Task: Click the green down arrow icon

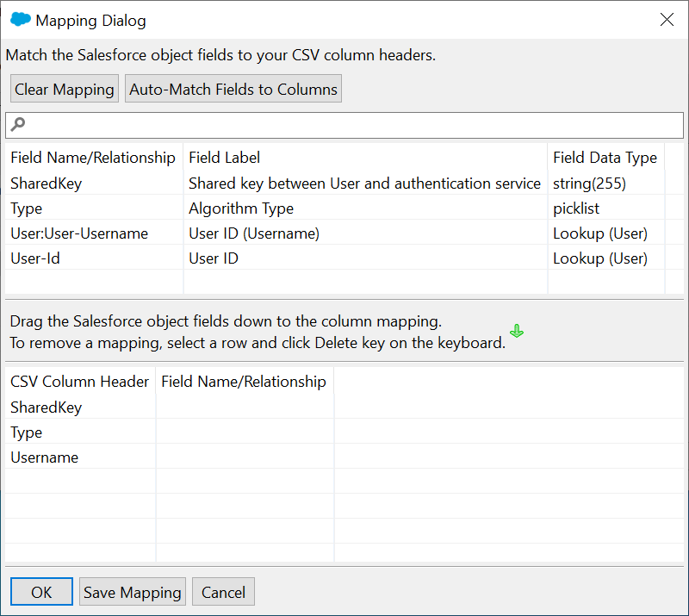Action: [517, 332]
